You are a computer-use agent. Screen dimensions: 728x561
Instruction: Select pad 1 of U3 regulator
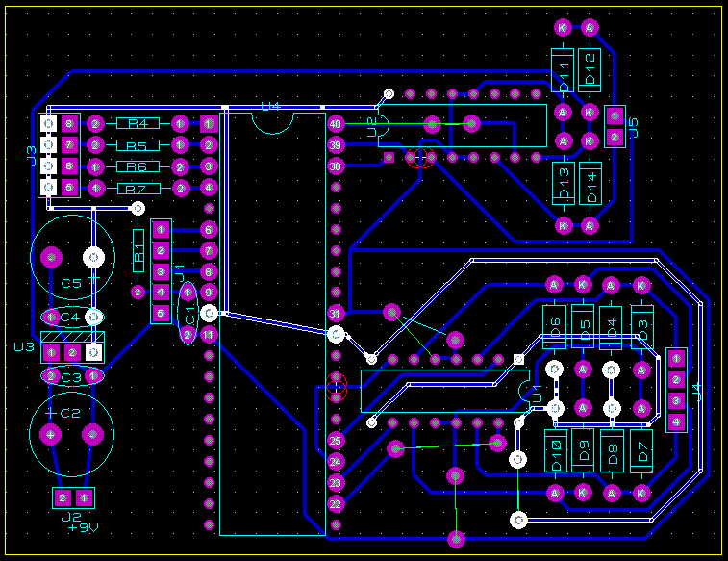pyautogui.click(x=51, y=352)
